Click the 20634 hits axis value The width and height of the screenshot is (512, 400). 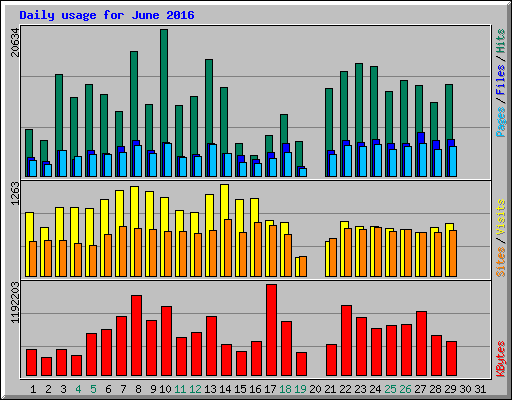(x=15, y=42)
